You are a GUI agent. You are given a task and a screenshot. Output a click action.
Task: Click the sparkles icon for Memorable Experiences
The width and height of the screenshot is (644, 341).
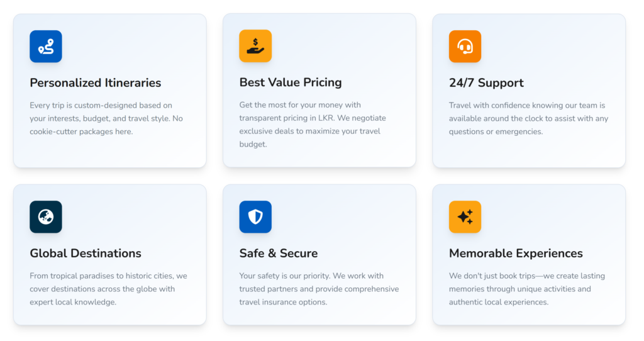pyautogui.click(x=465, y=217)
